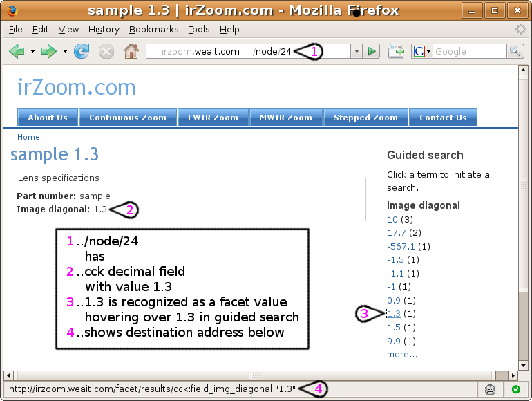Click the Back arrow navigation button
This screenshot has height=401, width=532.
tap(17, 52)
